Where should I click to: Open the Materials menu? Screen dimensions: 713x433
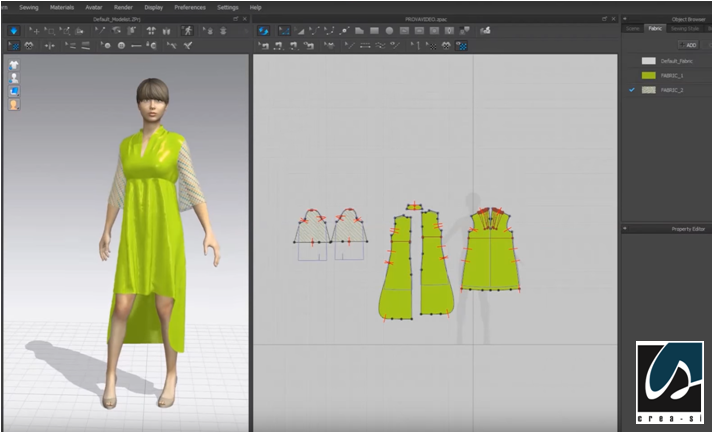click(62, 7)
